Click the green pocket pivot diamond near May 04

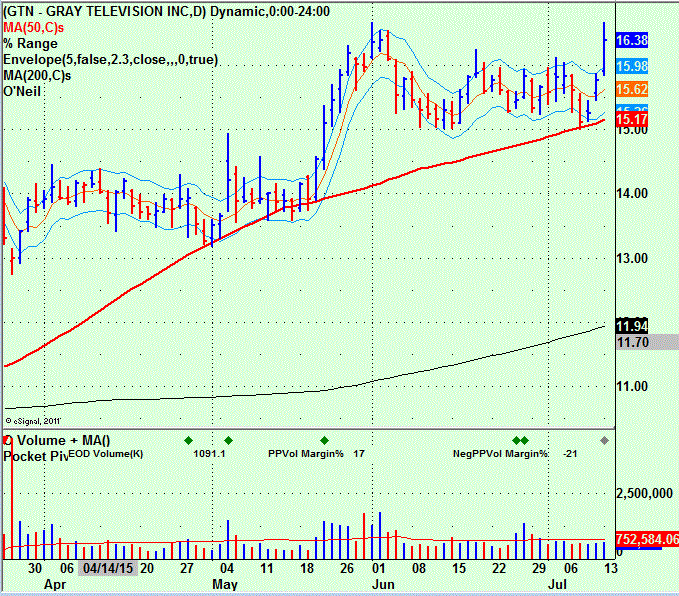tap(229, 441)
